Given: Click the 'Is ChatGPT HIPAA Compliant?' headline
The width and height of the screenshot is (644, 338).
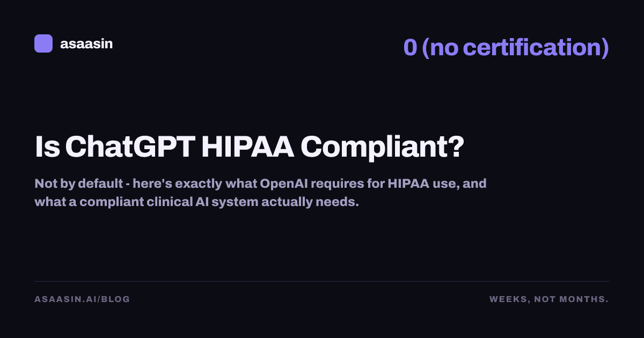Looking at the screenshot, I should click(249, 146).
